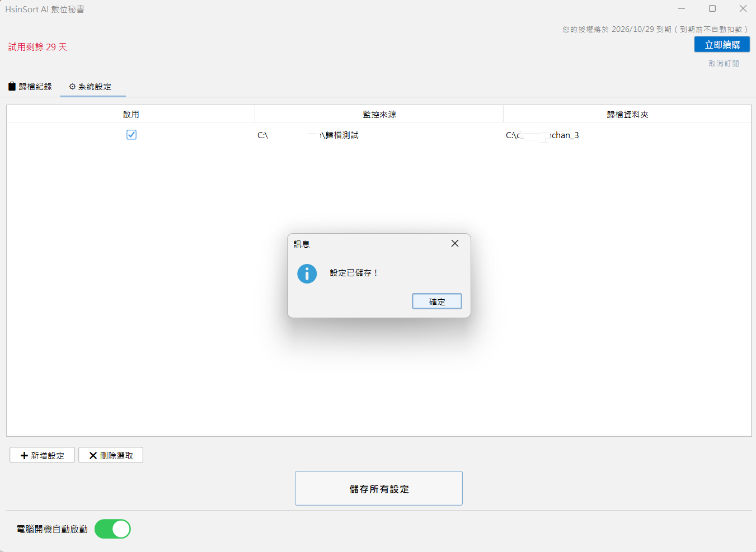
Task: Click the license expiry notice 2026/10/29
Action: [x=655, y=29]
